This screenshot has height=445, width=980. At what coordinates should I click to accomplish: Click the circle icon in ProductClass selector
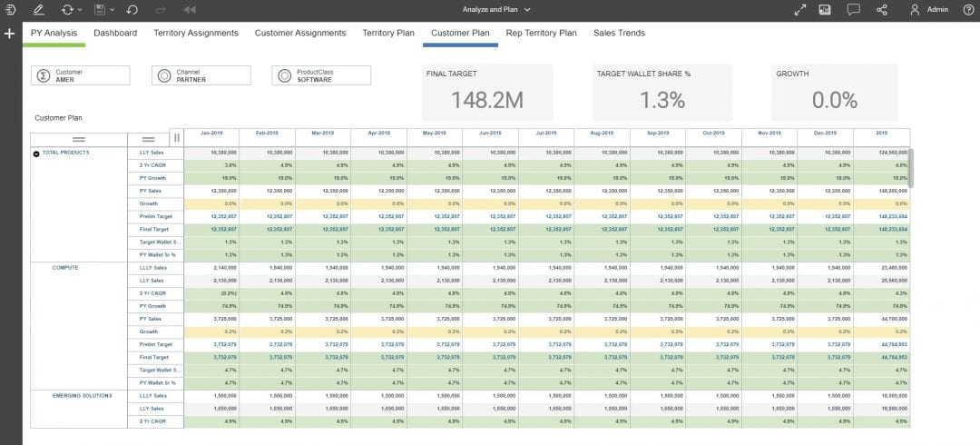click(284, 75)
